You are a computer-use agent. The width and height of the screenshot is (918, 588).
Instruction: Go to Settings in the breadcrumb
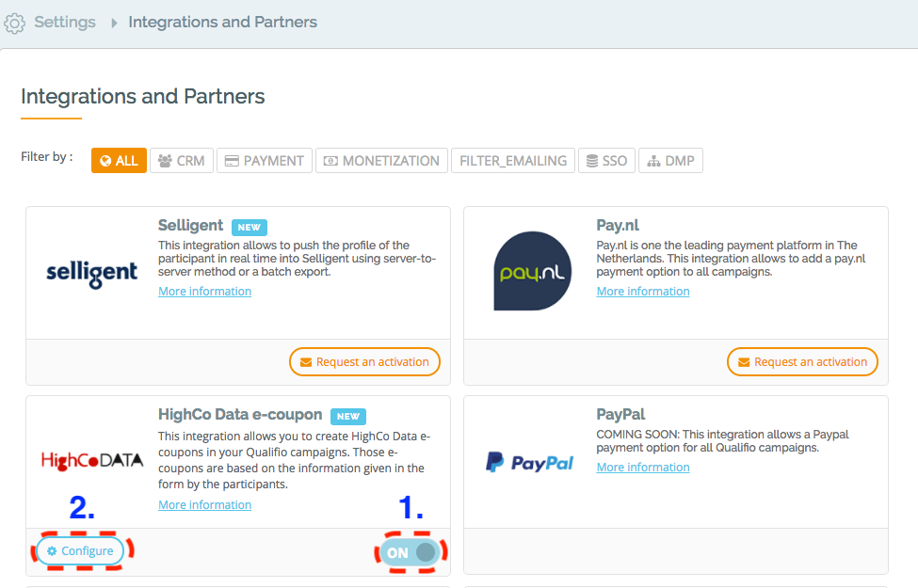(65, 22)
